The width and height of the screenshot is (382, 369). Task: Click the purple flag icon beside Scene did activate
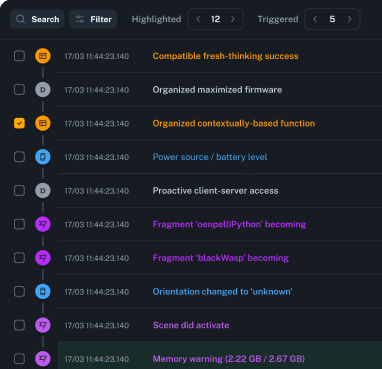(43, 325)
